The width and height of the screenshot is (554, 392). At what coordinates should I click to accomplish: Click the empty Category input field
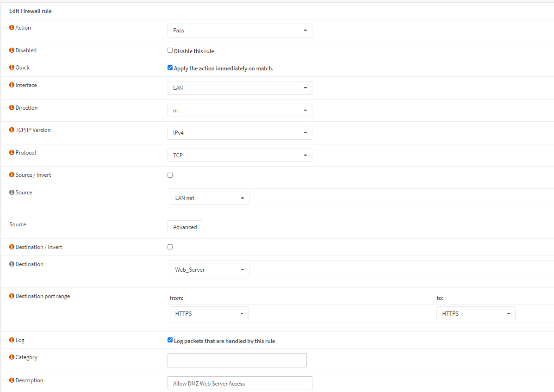coord(237,360)
